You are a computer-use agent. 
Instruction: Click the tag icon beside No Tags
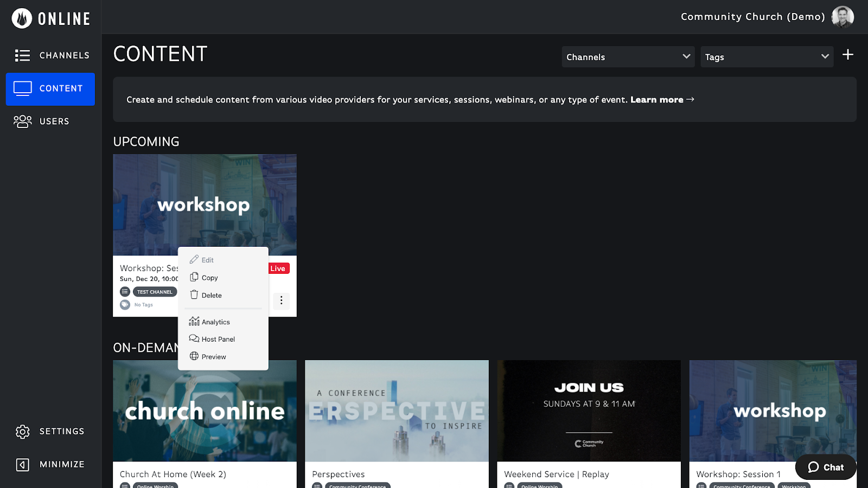(125, 305)
